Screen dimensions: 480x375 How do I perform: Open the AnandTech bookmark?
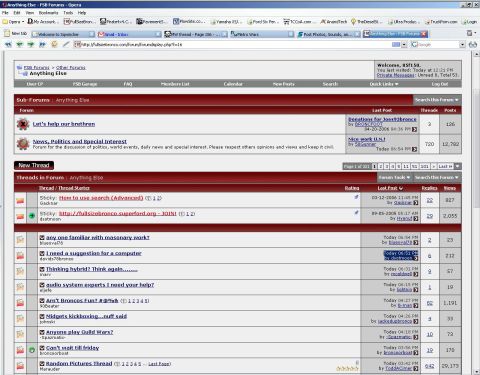(x=334, y=22)
